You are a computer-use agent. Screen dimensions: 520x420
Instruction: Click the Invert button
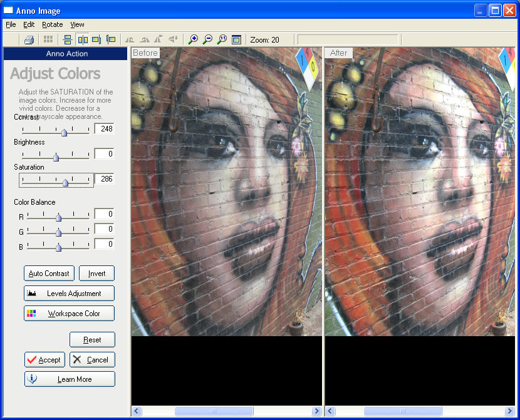pyautogui.click(x=97, y=274)
